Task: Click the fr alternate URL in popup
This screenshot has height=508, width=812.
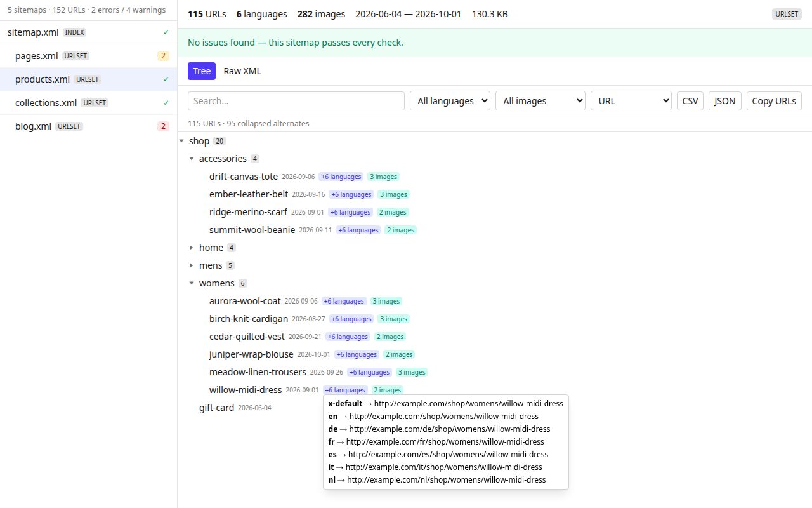Action: click(x=436, y=441)
